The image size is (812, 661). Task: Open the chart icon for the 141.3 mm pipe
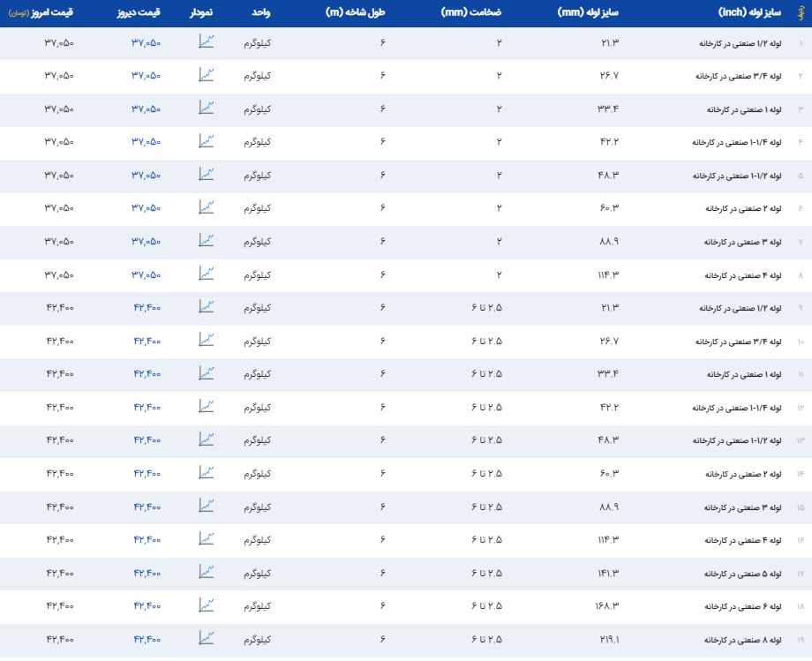click(207, 572)
